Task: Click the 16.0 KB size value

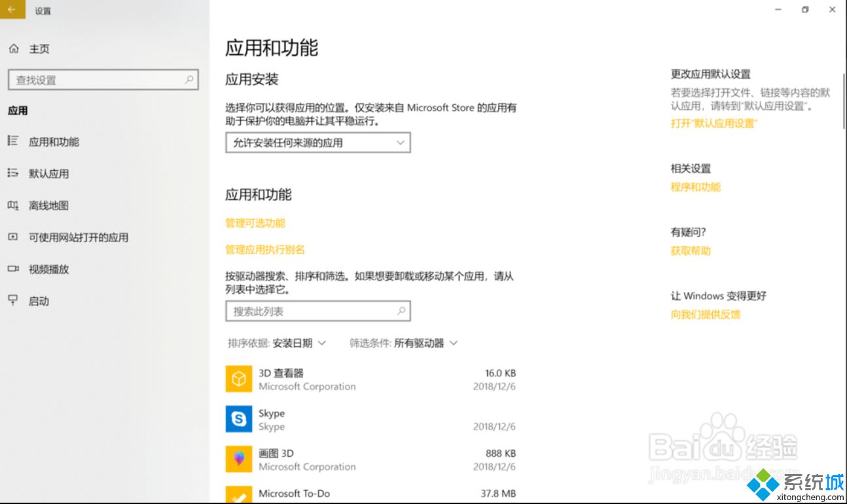Action: click(x=500, y=373)
